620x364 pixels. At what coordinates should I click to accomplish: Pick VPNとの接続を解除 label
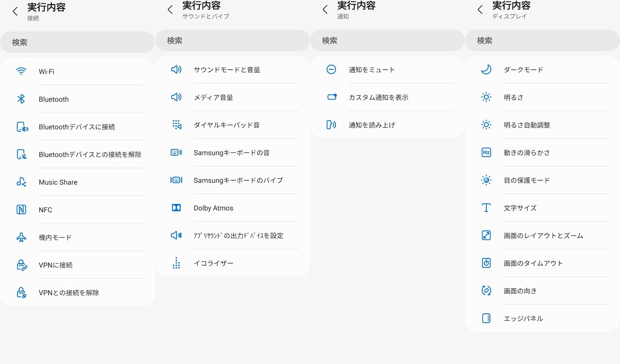pos(69,293)
